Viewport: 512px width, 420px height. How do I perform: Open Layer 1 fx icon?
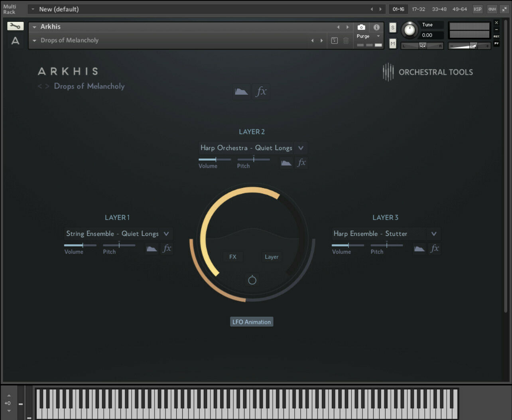tap(167, 248)
